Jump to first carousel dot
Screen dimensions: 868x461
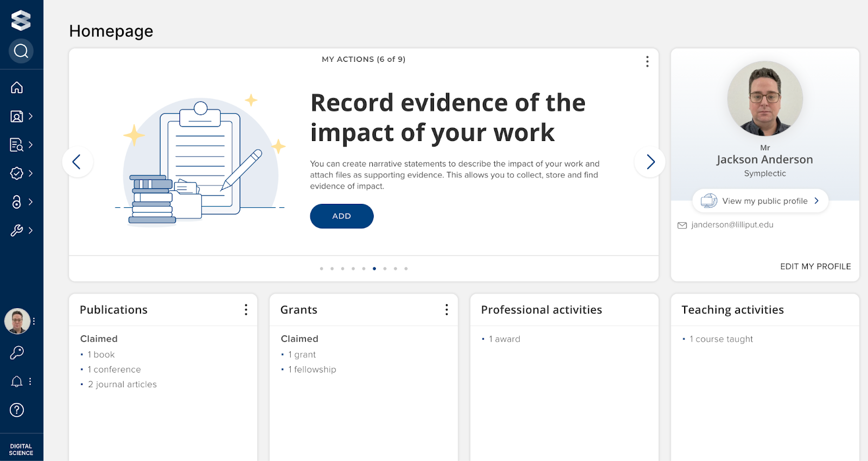click(322, 268)
